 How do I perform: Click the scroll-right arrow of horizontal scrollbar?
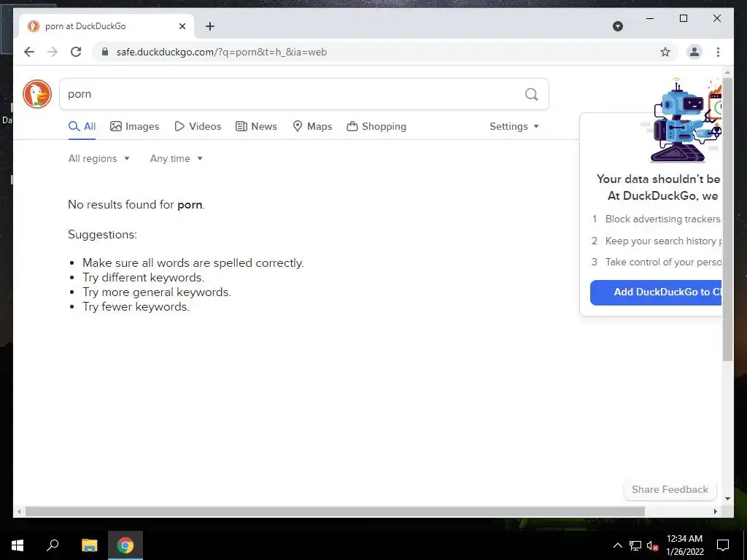715,511
